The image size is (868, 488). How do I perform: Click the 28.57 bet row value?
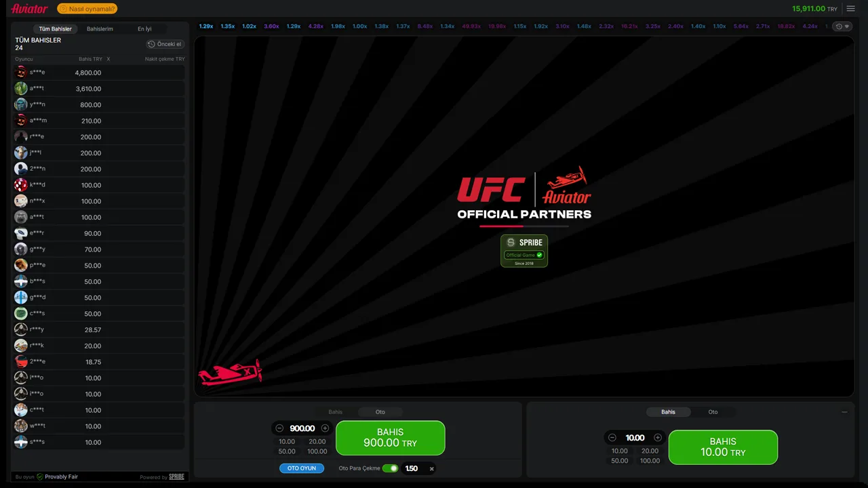pos(93,330)
